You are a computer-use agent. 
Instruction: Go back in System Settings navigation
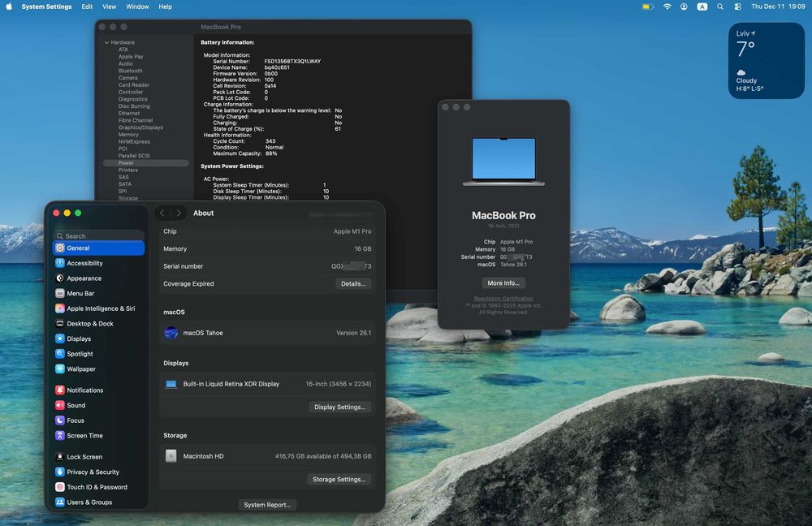(x=162, y=213)
